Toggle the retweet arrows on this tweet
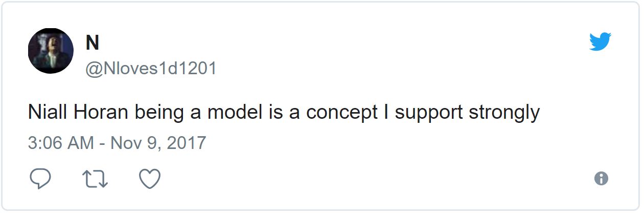Viewport: 644px width, 215px height. 95,179
